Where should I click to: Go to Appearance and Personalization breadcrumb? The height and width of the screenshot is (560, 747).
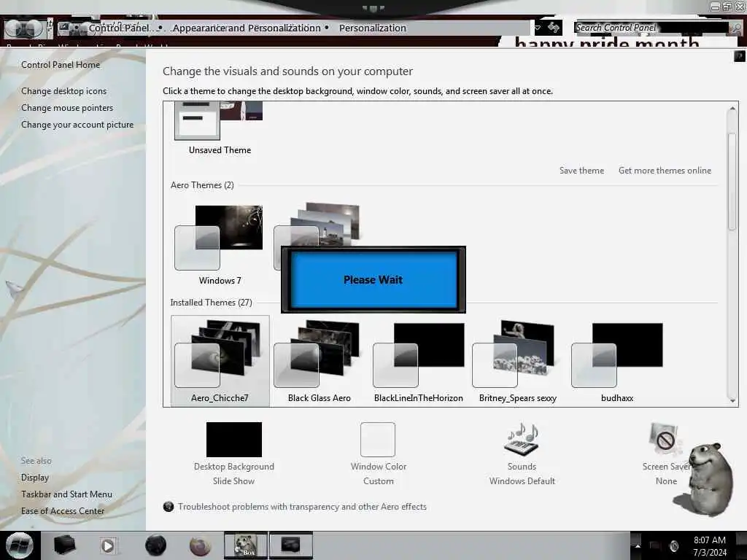click(247, 28)
